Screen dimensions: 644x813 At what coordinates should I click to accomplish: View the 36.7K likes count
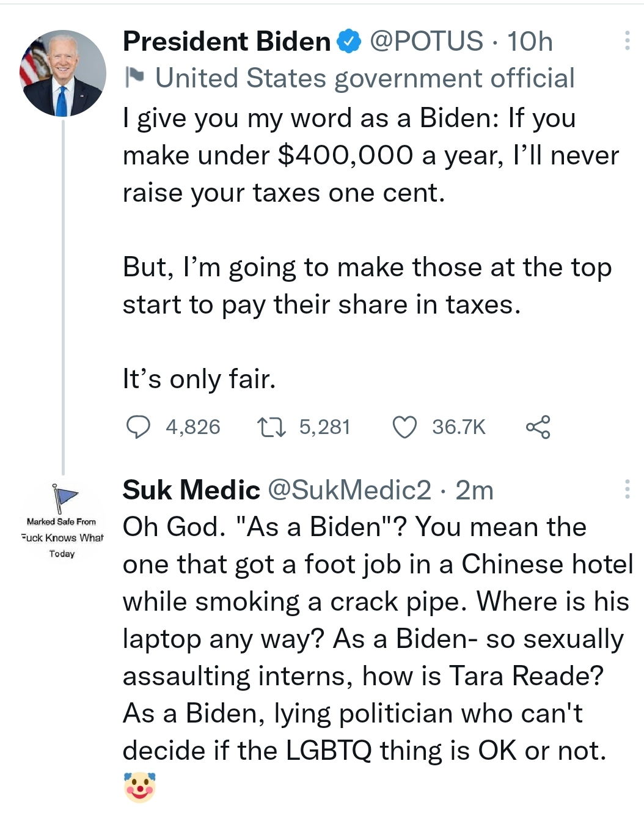[x=458, y=427]
